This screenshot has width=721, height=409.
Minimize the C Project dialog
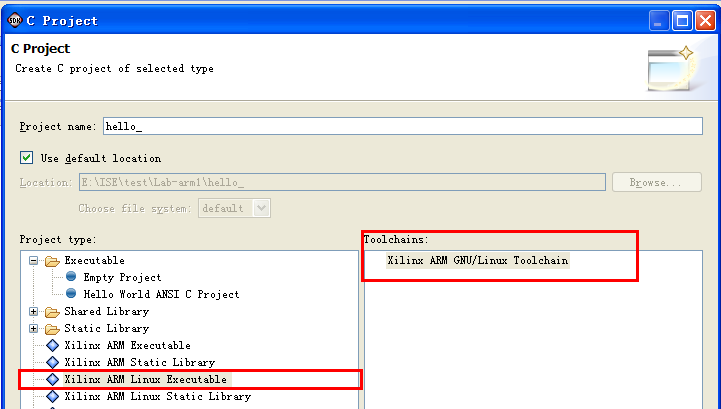point(658,21)
